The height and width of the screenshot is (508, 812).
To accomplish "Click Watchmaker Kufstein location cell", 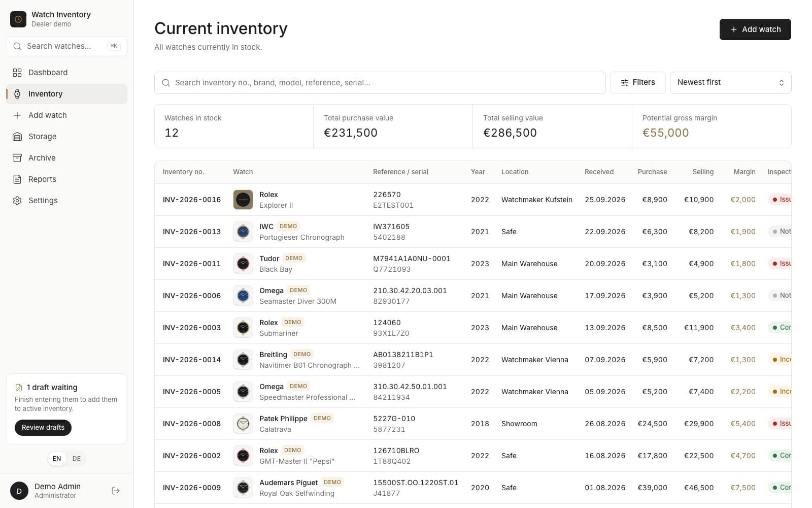I will 537,200.
